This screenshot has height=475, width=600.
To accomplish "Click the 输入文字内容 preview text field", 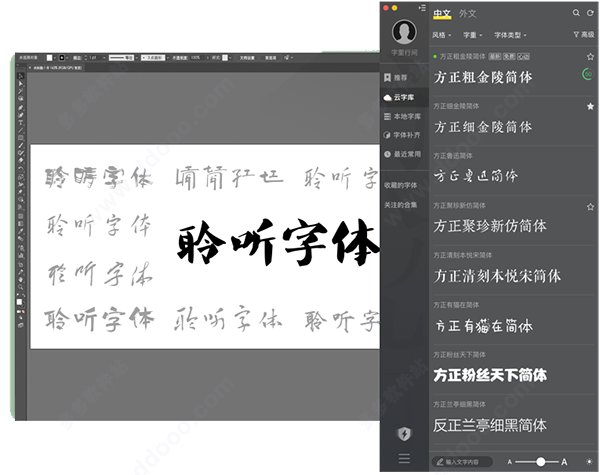I will pos(462,462).
